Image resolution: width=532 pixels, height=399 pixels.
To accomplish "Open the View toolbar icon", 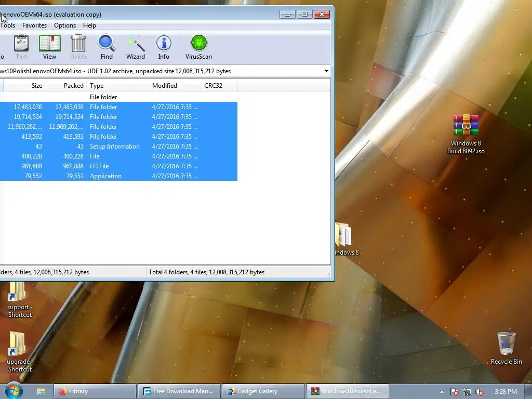I will (49, 47).
